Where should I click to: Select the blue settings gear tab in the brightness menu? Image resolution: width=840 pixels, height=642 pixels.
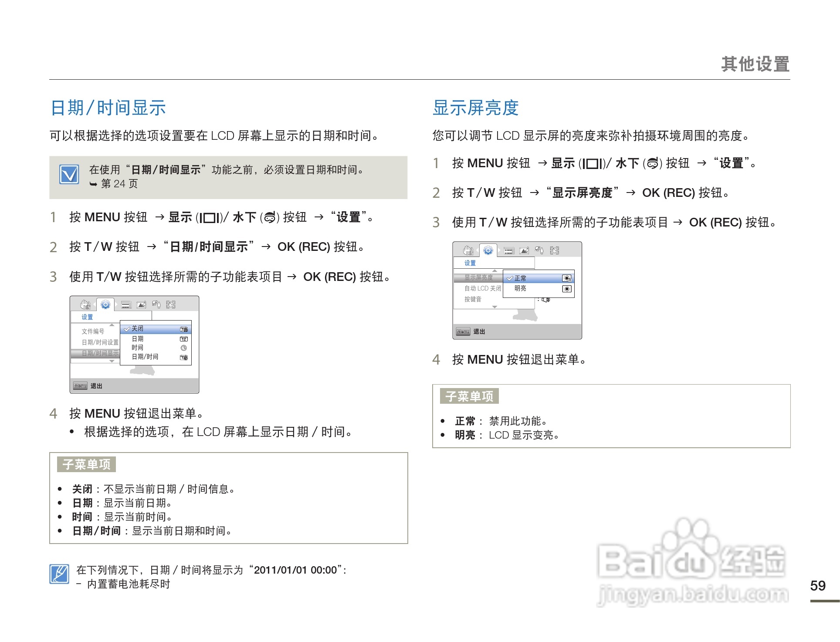488,250
